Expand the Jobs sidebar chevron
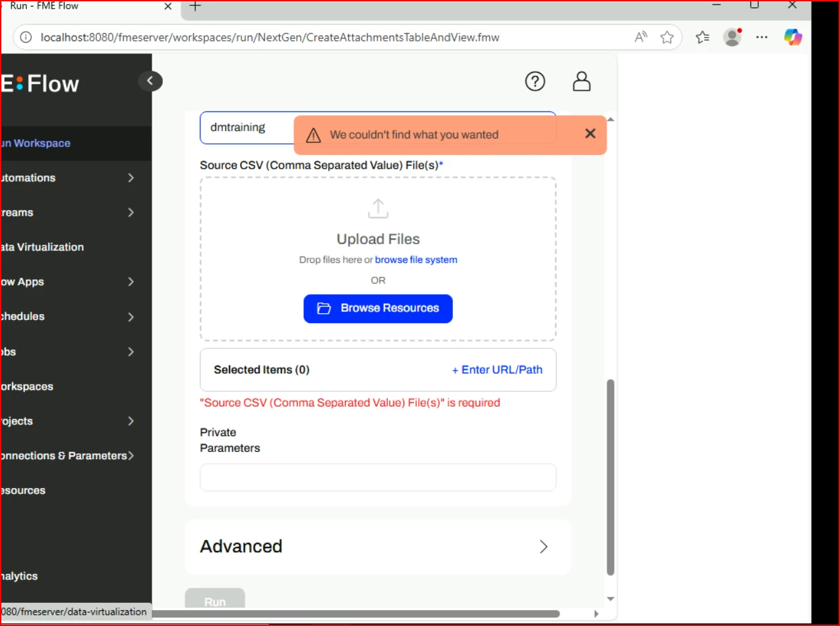 click(131, 352)
